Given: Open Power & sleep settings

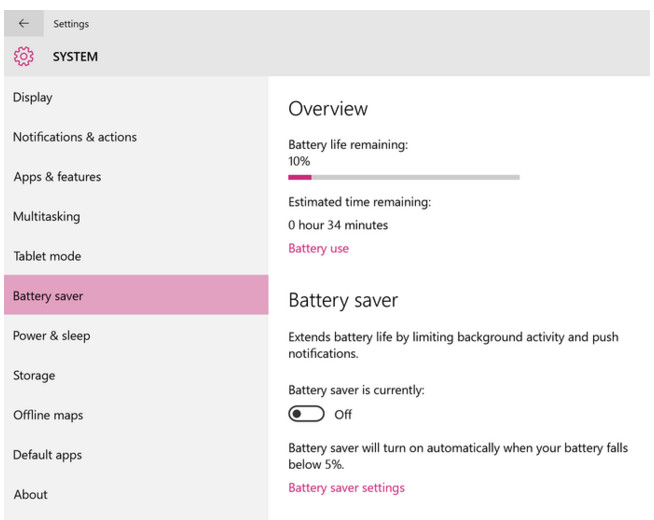Looking at the screenshot, I should coord(136,335).
